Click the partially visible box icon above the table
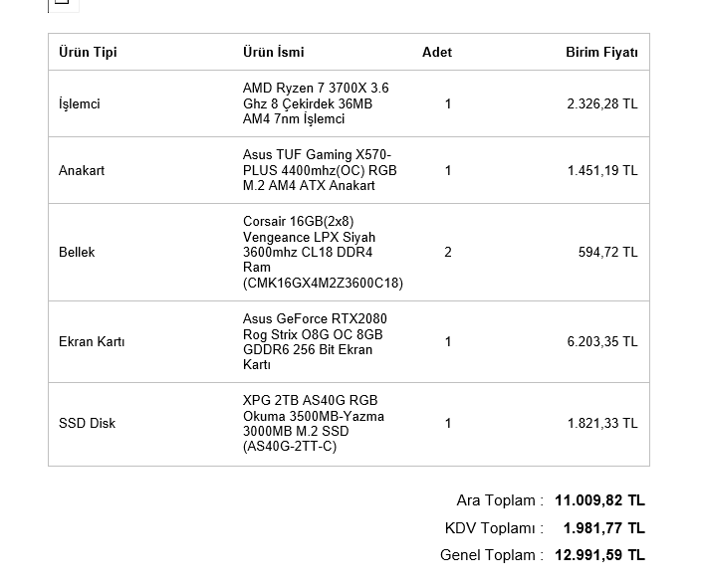Viewport: 702px width, 588px height. click(63, 4)
